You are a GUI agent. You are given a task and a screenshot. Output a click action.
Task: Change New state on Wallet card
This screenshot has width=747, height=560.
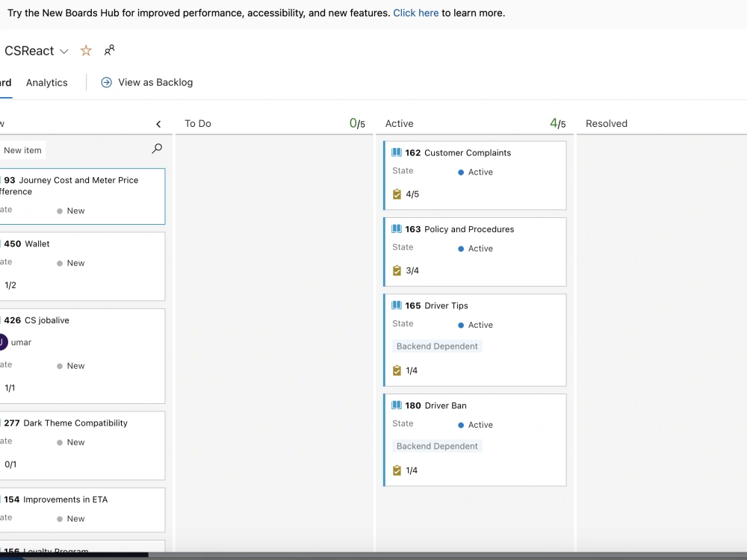click(70, 263)
